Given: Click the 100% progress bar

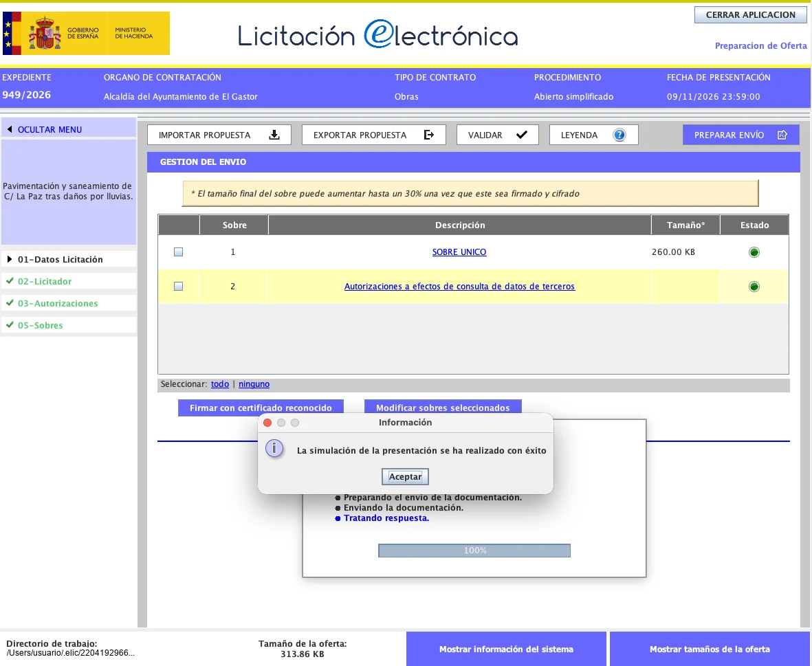Looking at the screenshot, I should (474, 551).
